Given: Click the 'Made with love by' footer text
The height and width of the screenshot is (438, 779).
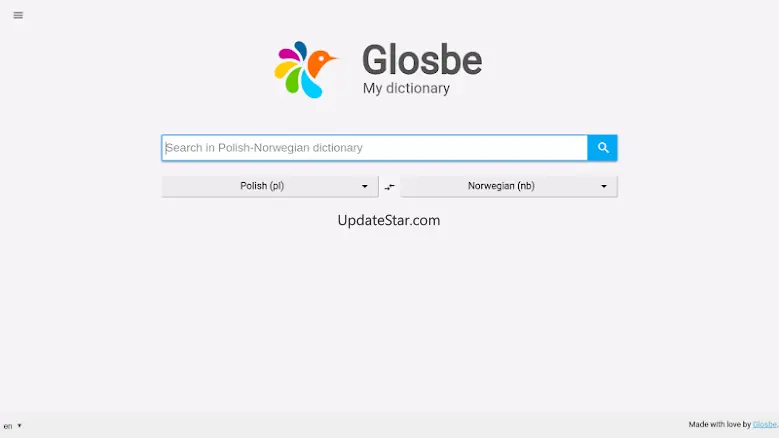Looking at the screenshot, I should click(x=719, y=425).
